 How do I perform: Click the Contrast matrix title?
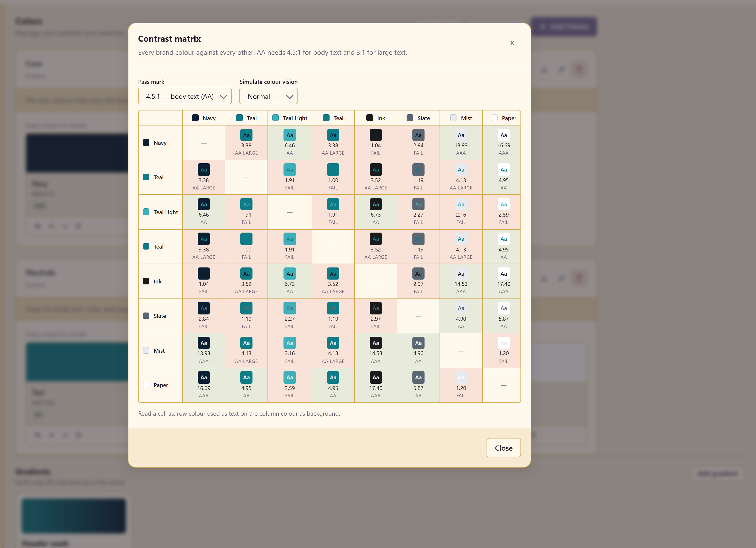pyautogui.click(x=169, y=39)
